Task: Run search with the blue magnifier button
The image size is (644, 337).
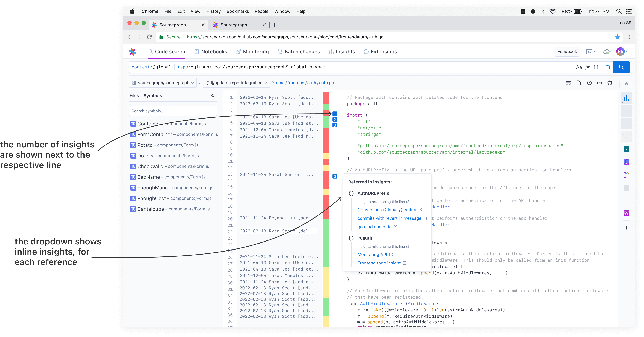Action: click(622, 67)
